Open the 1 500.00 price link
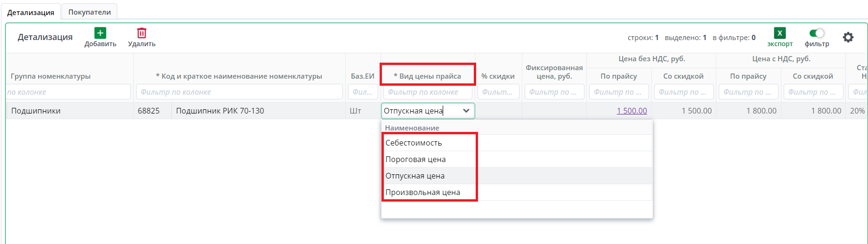The image size is (868, 244). [632, 111]
